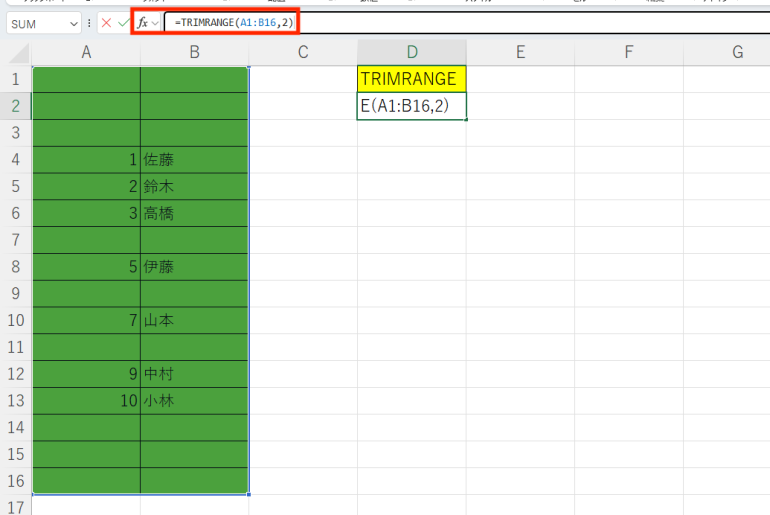Select the cell containing 小林

194,401
